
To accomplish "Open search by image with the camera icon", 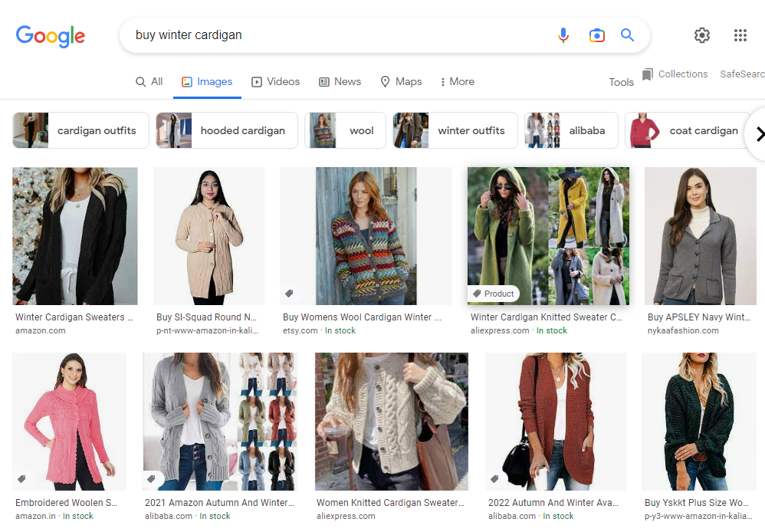I will (x=597, y=34).
